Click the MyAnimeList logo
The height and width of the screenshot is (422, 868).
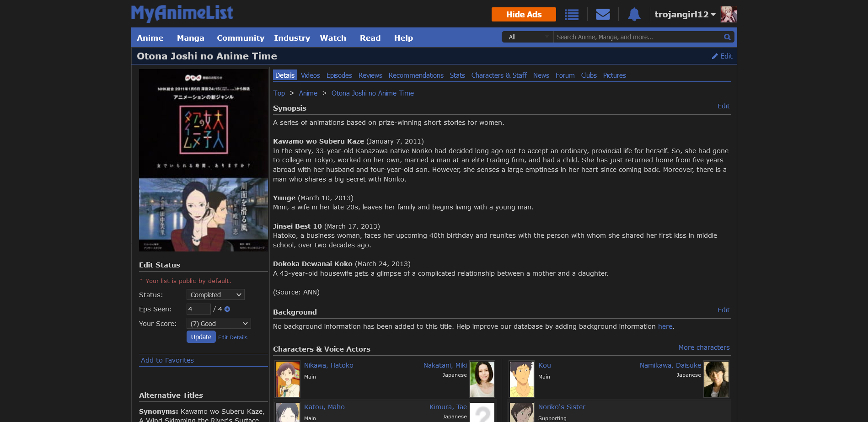coord(182,13)
